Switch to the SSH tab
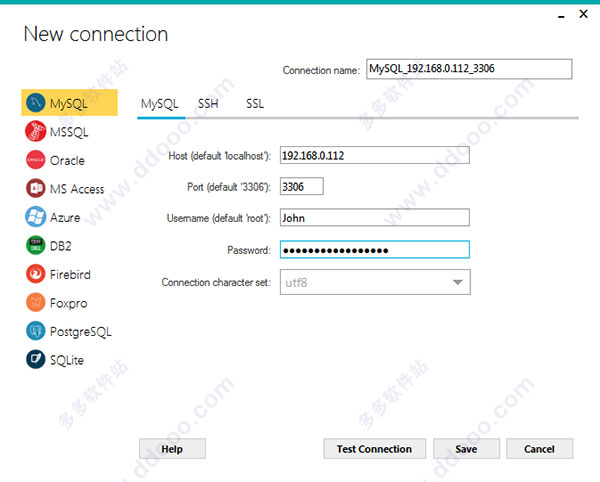The image size is (600, 482). [x=208, y=104]
